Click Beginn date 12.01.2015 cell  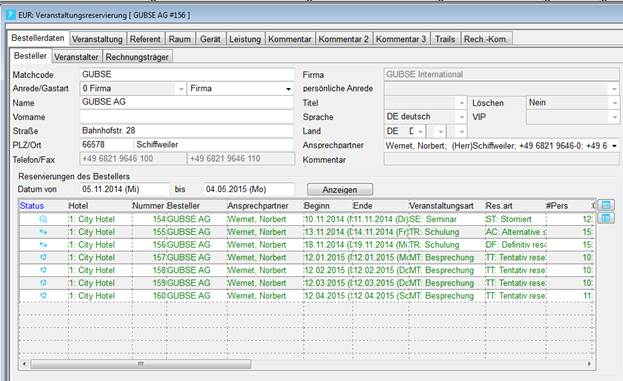click(328, 257)
